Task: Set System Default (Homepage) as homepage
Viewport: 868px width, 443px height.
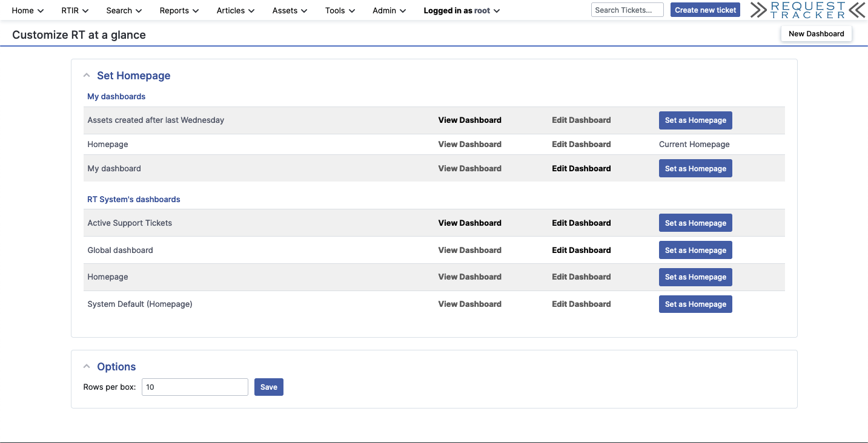Action: click(x=695, y=304)
